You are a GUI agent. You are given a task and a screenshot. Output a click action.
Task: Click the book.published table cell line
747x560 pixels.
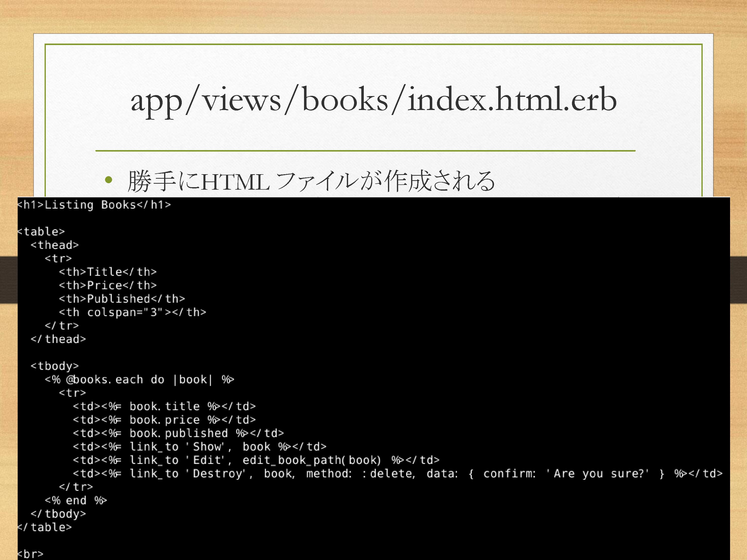(x=179, y=433)
